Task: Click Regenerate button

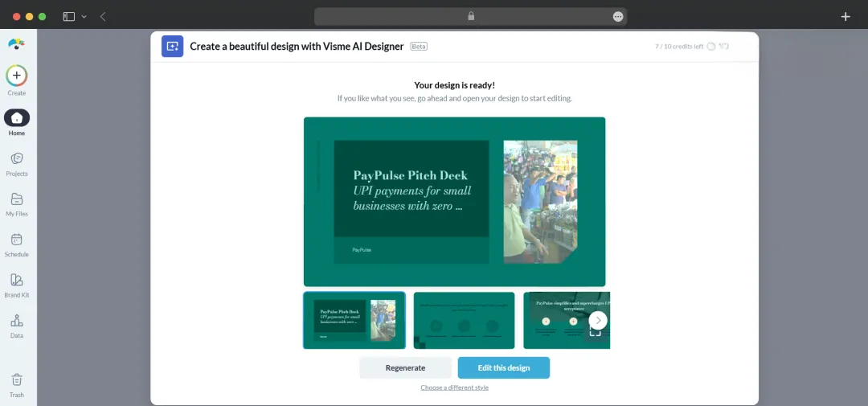Action: click(x=405, y=367)
